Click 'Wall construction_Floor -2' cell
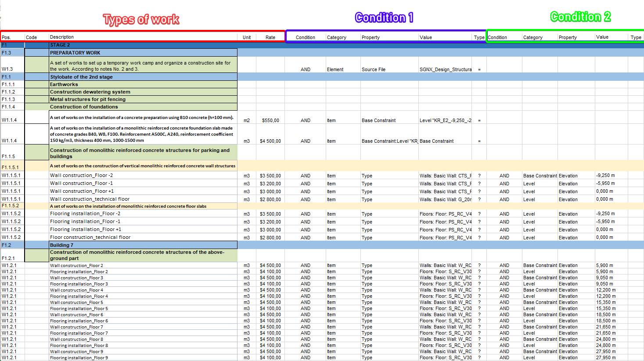The width and height of the screenshot is (644, 361). [x=143, y=175]
